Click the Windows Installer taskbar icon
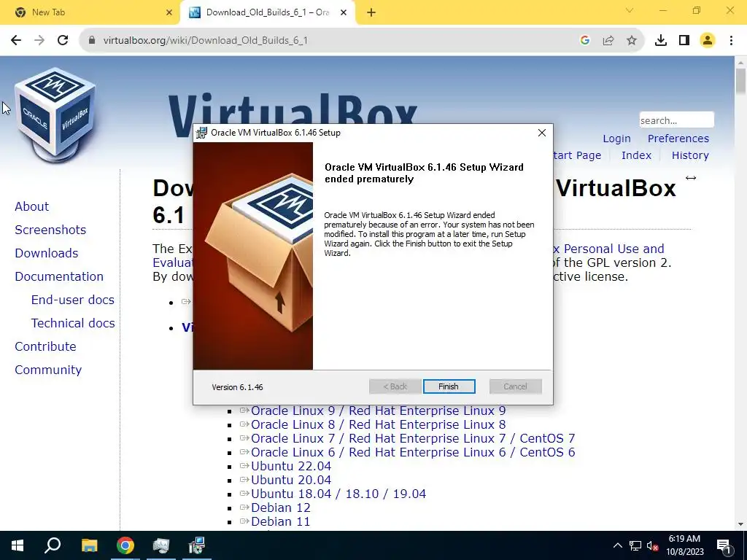This screenshot has width=747, height=560. (196, 545)
